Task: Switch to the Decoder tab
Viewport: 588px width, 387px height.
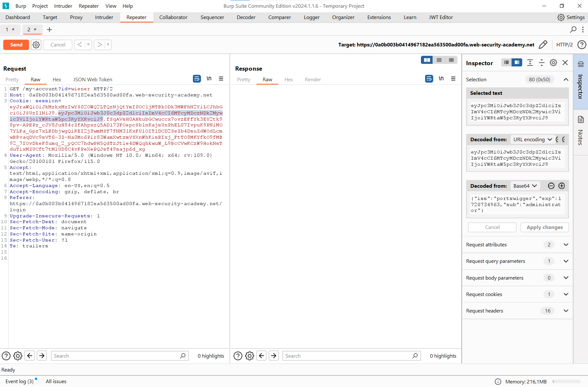Action: coord(246,17)
